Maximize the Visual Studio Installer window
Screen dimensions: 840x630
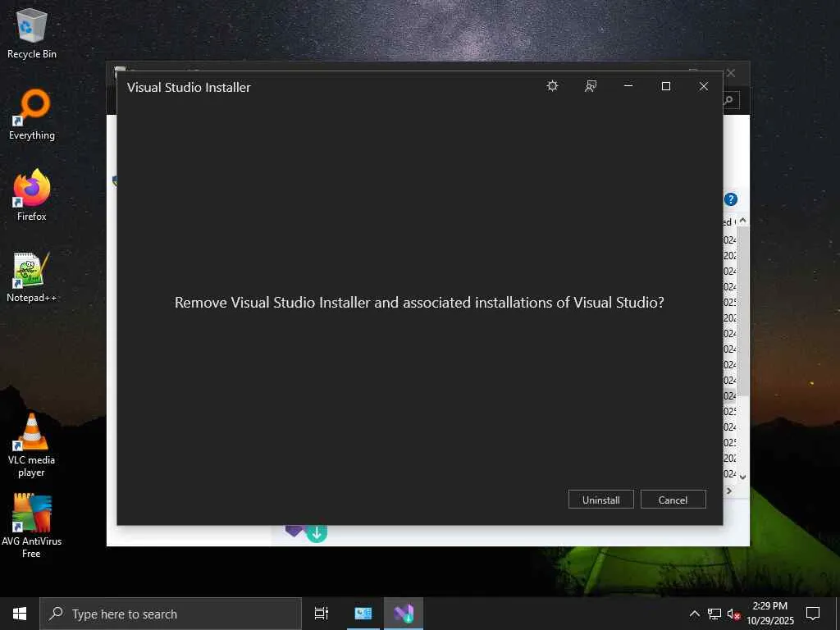[666, 86]
